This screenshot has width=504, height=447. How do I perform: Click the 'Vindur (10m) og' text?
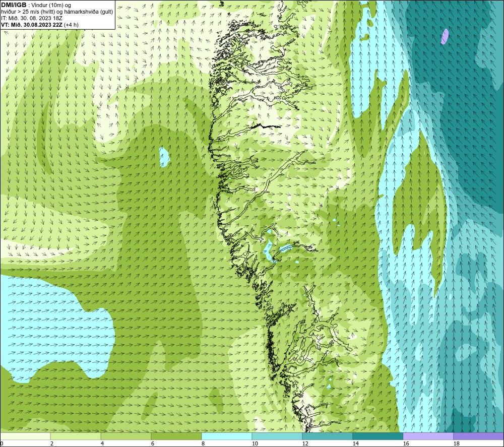[51, 5]
